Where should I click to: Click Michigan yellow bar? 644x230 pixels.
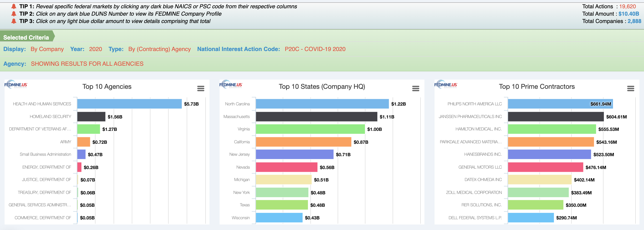click(284, 180)
